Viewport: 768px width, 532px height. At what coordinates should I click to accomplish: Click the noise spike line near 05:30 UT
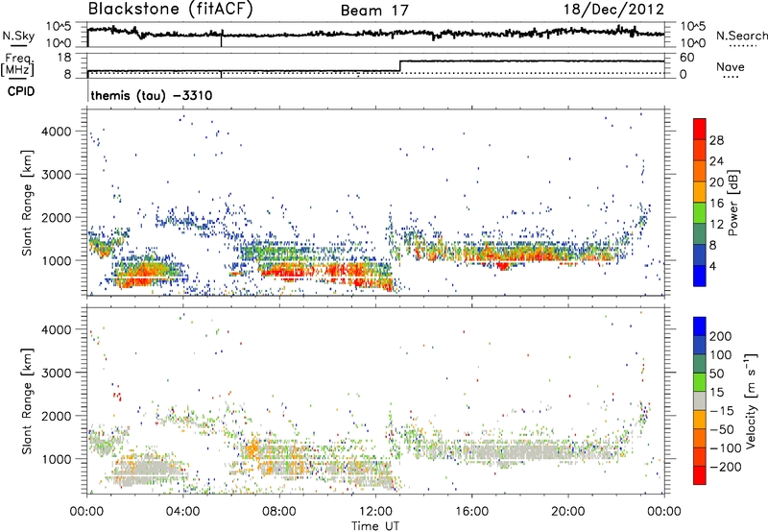tap(222, 38)
